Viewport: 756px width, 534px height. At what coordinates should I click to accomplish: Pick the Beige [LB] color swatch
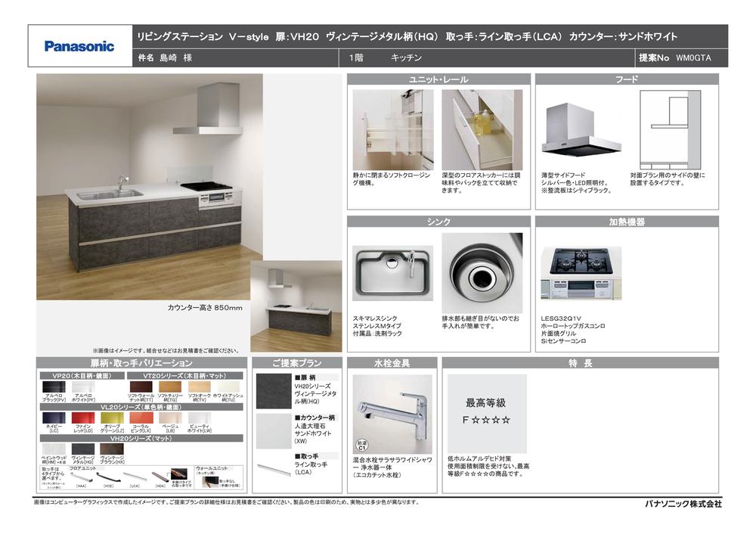[x=170, y=418]
